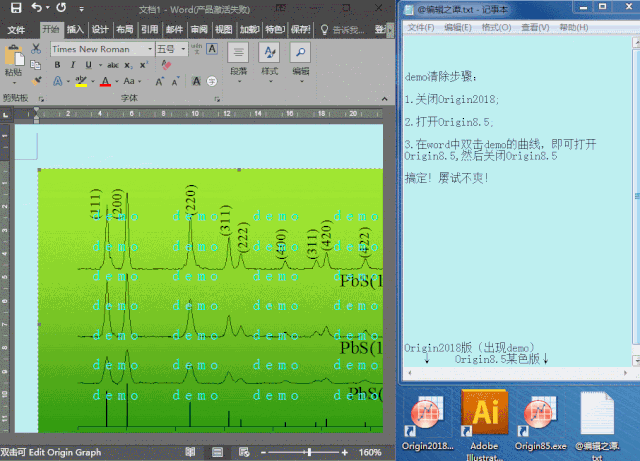Click the 160% zoom level
Screen dimensions: 640x461
click(x=370, y=452)
